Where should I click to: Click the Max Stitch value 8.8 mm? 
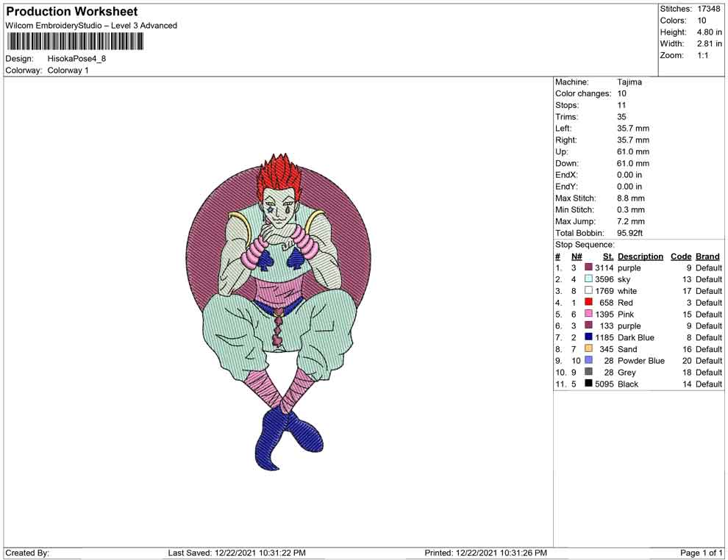(630, 198)
